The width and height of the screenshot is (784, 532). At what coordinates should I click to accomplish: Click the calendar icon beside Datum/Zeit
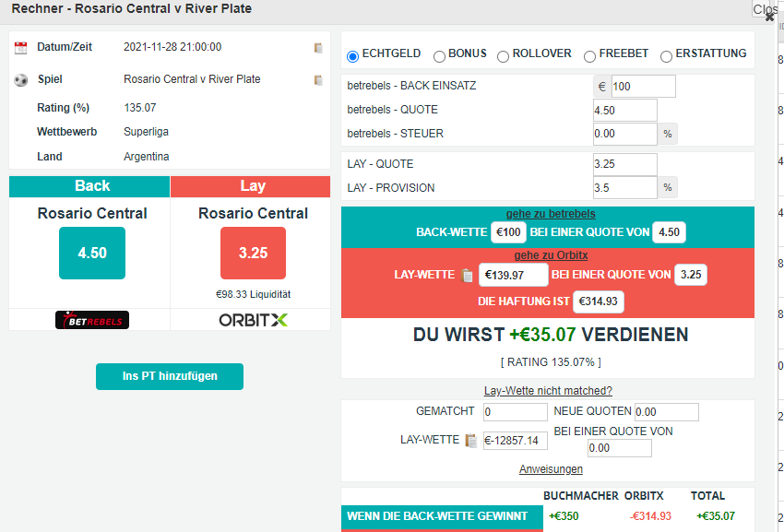pos(20,48)
